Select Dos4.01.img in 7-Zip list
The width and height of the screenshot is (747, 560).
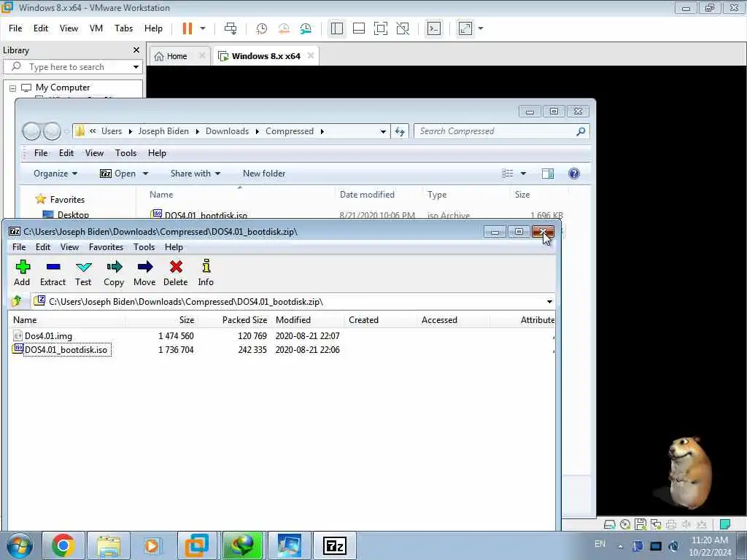pyautogui.click(x=48, y=335)
